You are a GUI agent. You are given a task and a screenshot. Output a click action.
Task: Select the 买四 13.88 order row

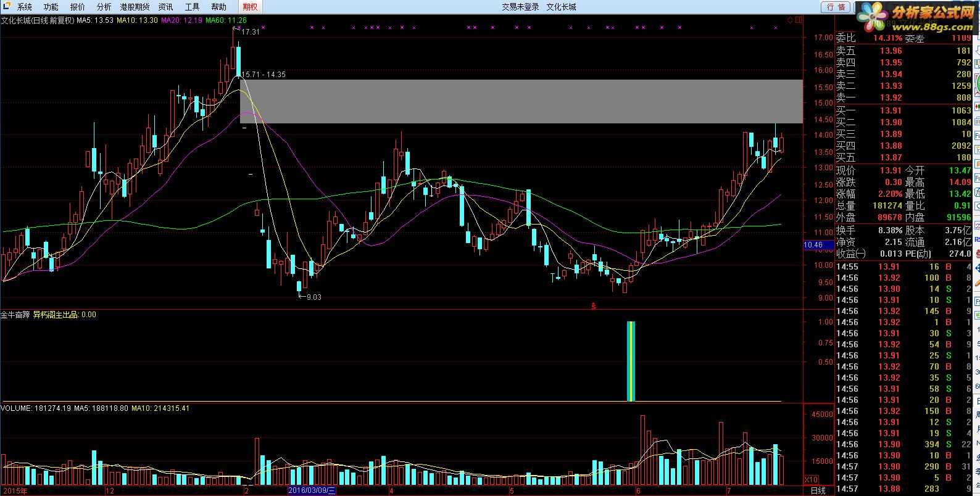point(903,146)
